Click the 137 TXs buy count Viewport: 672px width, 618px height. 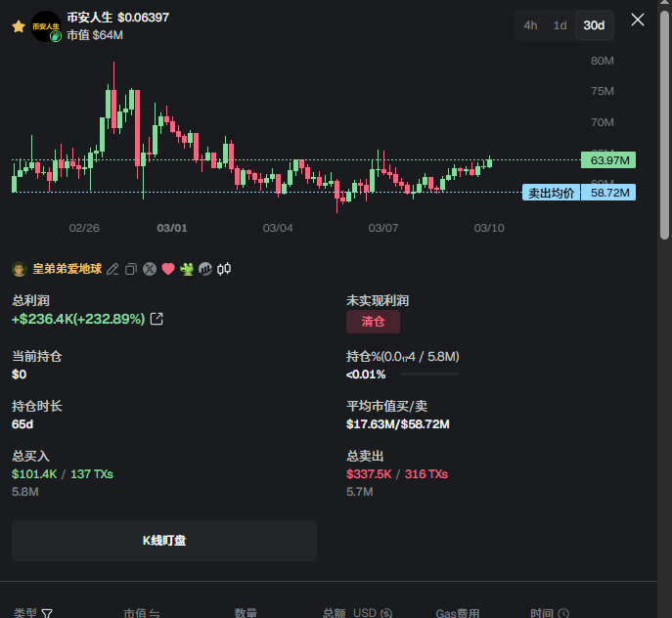click(92, 474)
